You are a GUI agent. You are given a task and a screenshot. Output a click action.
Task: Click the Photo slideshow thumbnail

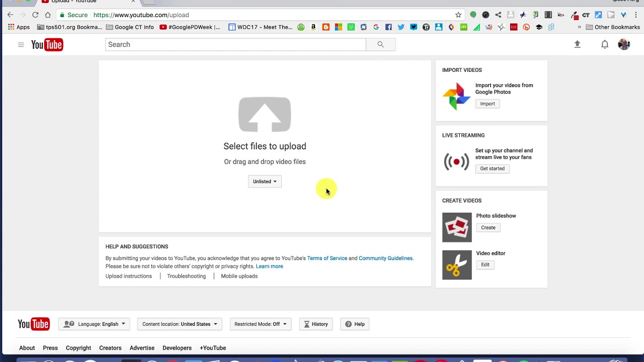click(x=457, y=227)
